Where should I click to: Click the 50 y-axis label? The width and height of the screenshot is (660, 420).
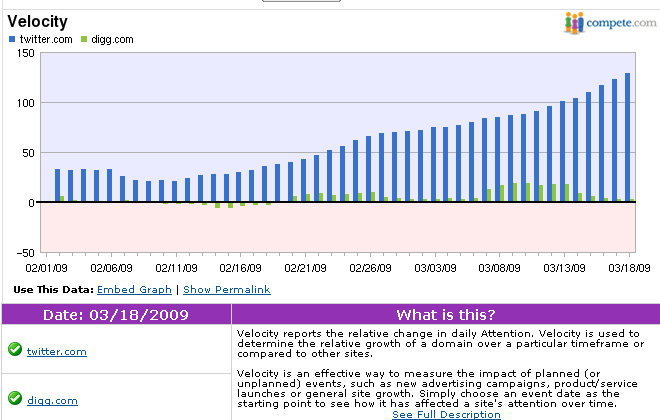coord(28,153)
